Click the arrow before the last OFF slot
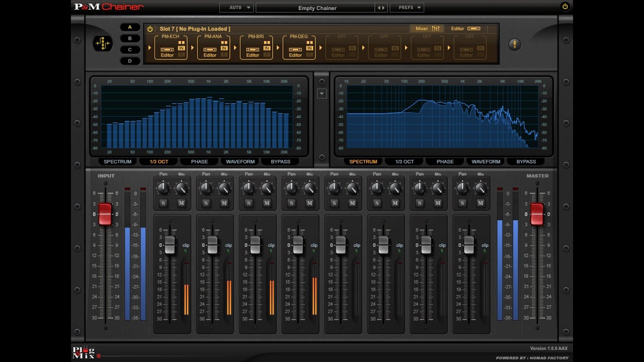644x362 pixels. (x=449, y=48)
